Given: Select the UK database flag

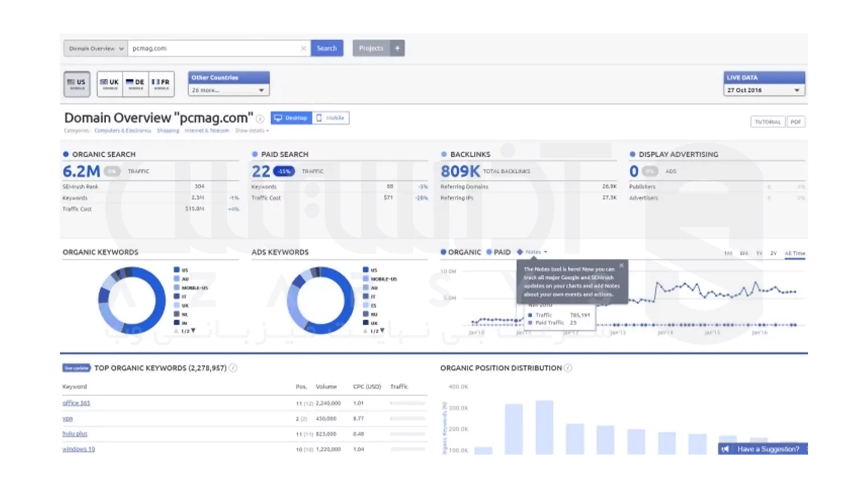Looking at the screenshot, I should [x=109, y=84].
